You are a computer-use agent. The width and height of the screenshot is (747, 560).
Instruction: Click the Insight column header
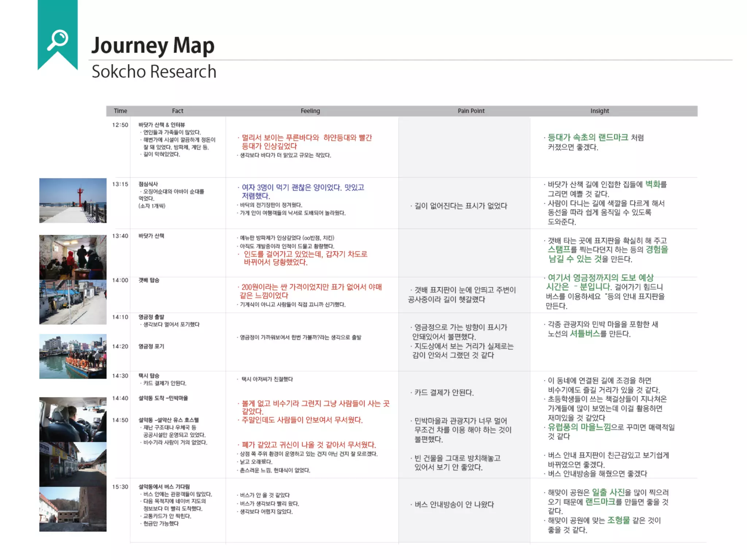tap(600, 111)
